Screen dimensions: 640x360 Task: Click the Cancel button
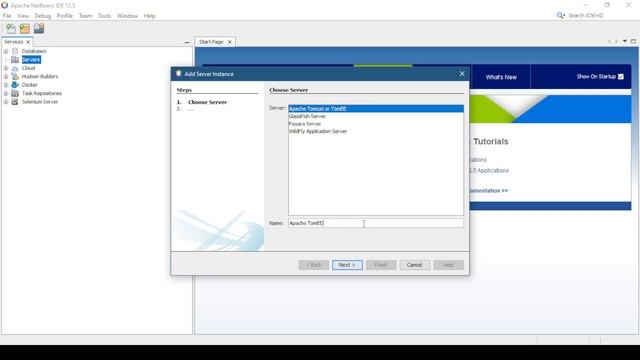pyautogui.click(x=414, y=265)
